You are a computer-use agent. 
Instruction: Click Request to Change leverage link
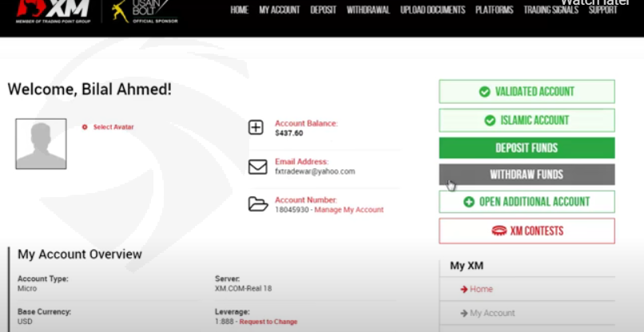[x=268, y=322]
